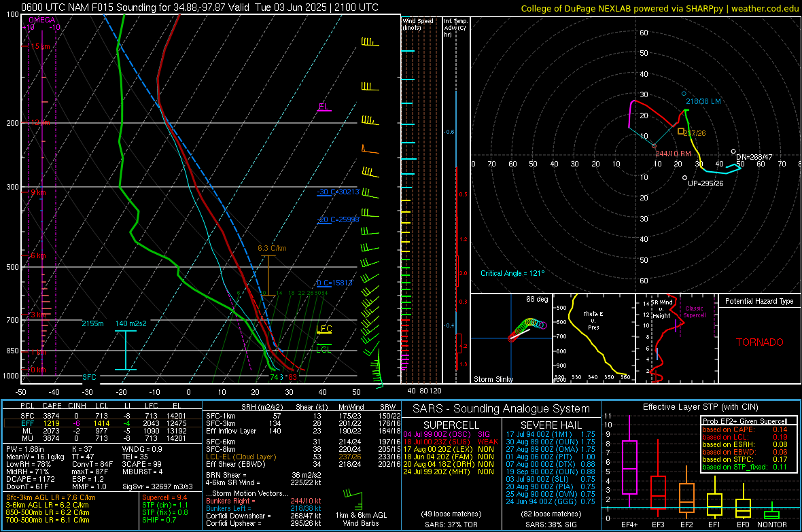Select the highlighted EFF parcel row

point(103,423)
